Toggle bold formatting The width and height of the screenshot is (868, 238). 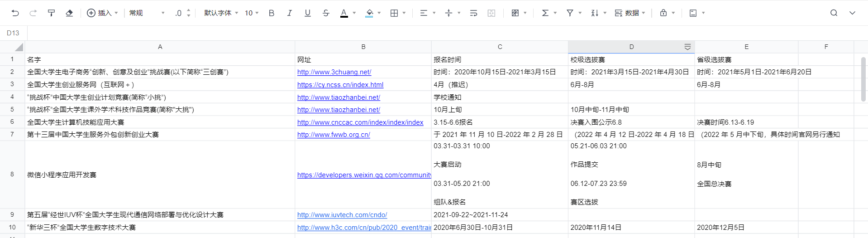tap(272, 13)
